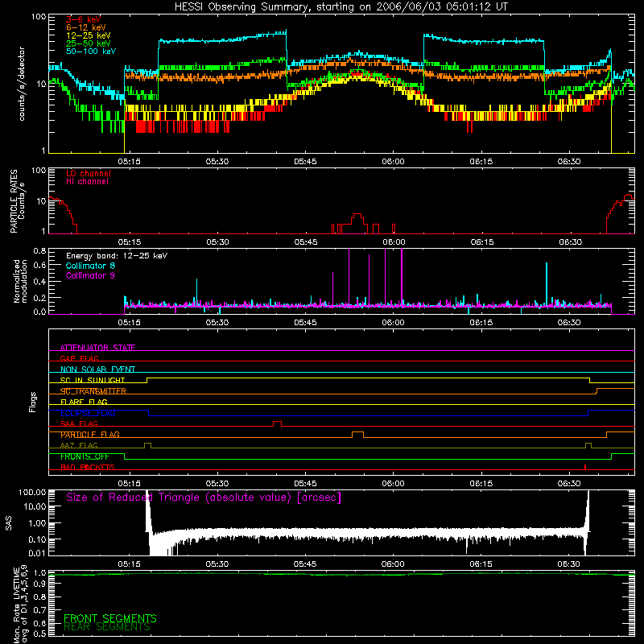Select the '12-25 keV' legend label
This screenshot has height=644, width=644.
pos(89,35)
